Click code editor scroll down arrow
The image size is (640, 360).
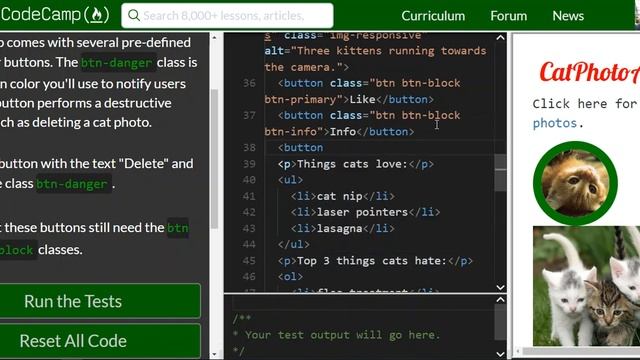click(x=500, y=287)
